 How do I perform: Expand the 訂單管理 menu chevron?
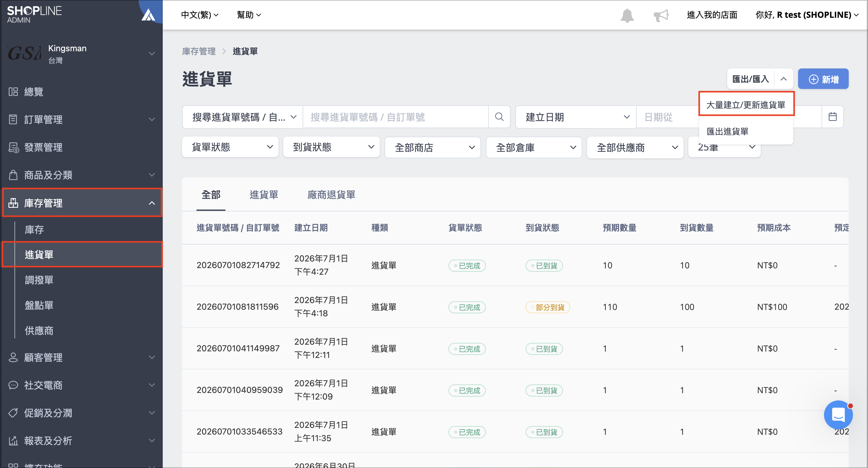tap(152, 119)
